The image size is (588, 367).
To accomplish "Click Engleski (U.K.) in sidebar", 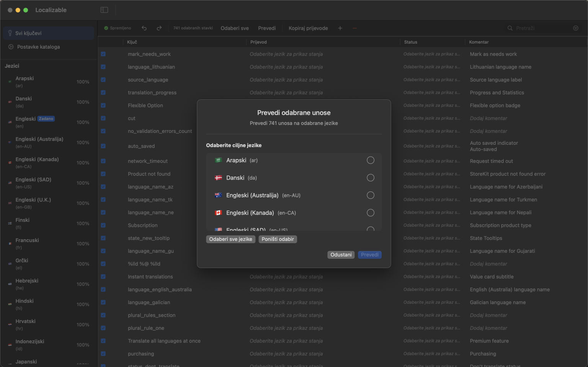I will tap(49, 203).
